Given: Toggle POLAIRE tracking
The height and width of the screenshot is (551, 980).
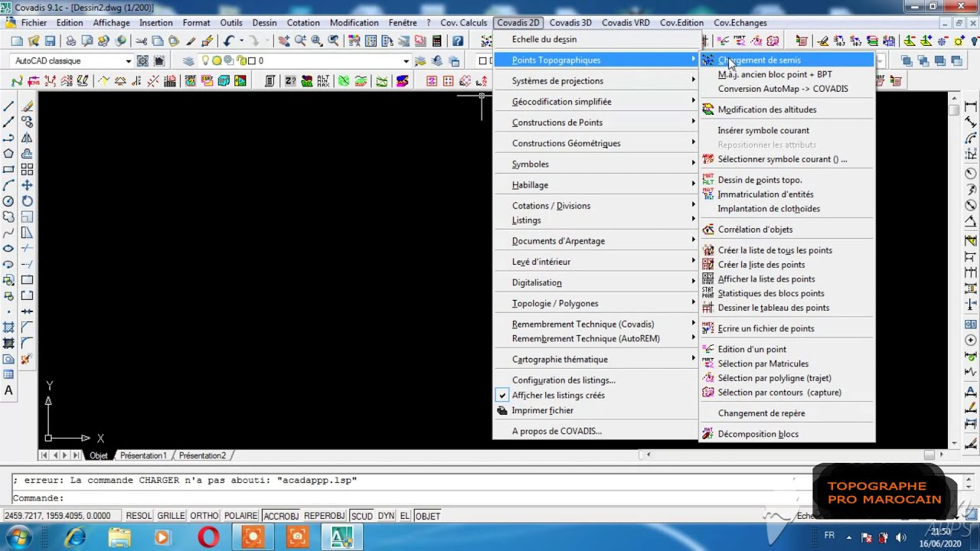Looking at the screenshot, I should coord(241,516).
